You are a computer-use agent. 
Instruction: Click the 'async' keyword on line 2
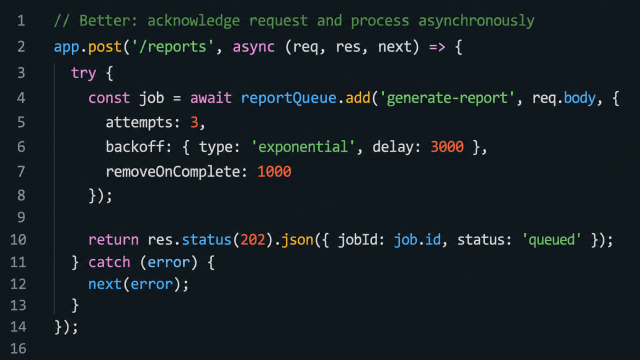(x=253, y=47)
